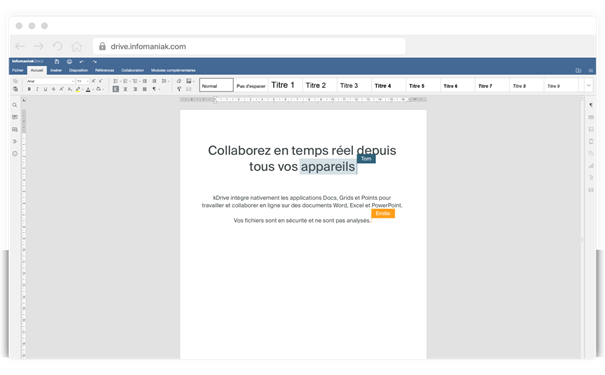Apply the Titre 3 style
Image resolution: width=605 pixels, height=375 pixels.
(353, 85)
